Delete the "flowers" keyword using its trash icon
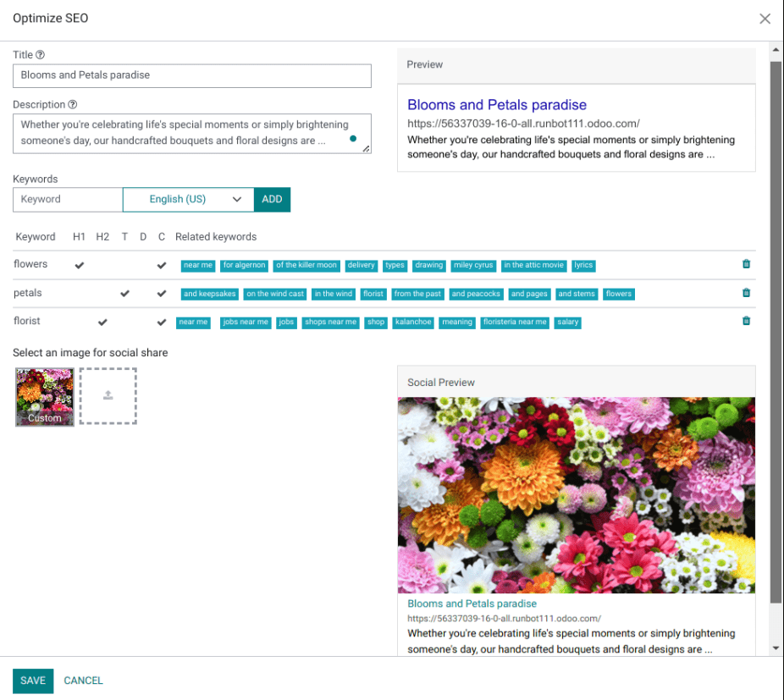 (x=746, y=263)
